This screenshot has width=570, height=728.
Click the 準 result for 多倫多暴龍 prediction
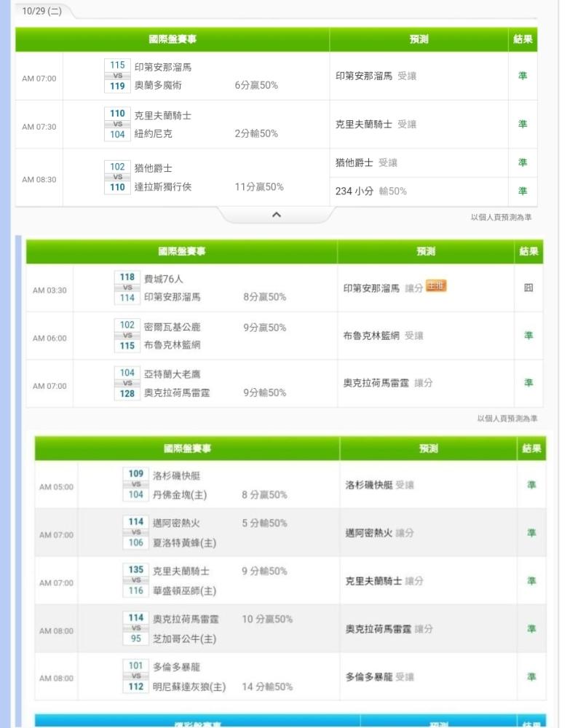point(531,677)
